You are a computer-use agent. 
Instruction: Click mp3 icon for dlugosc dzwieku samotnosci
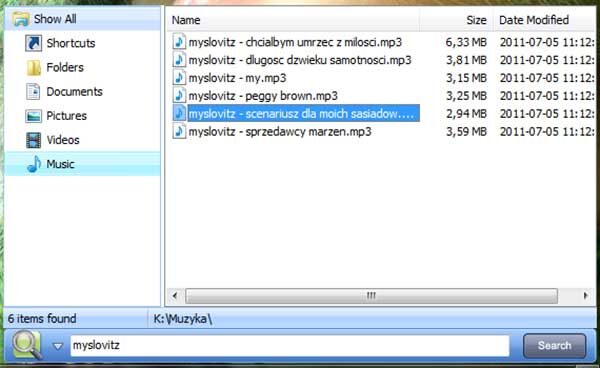click(x=179, y=60)
